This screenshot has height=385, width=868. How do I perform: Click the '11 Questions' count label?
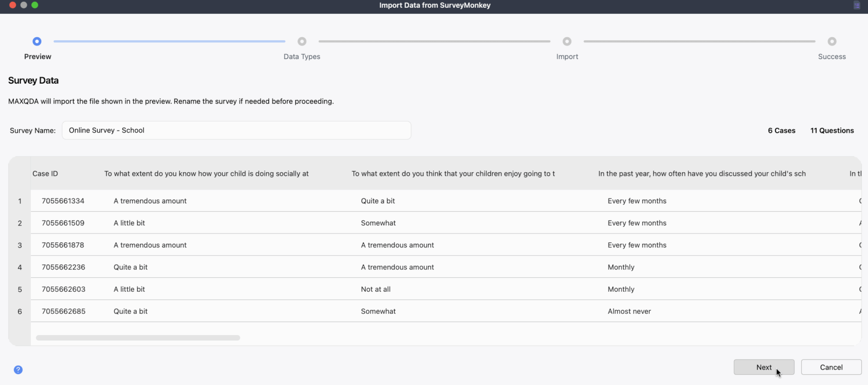(832, 131)
